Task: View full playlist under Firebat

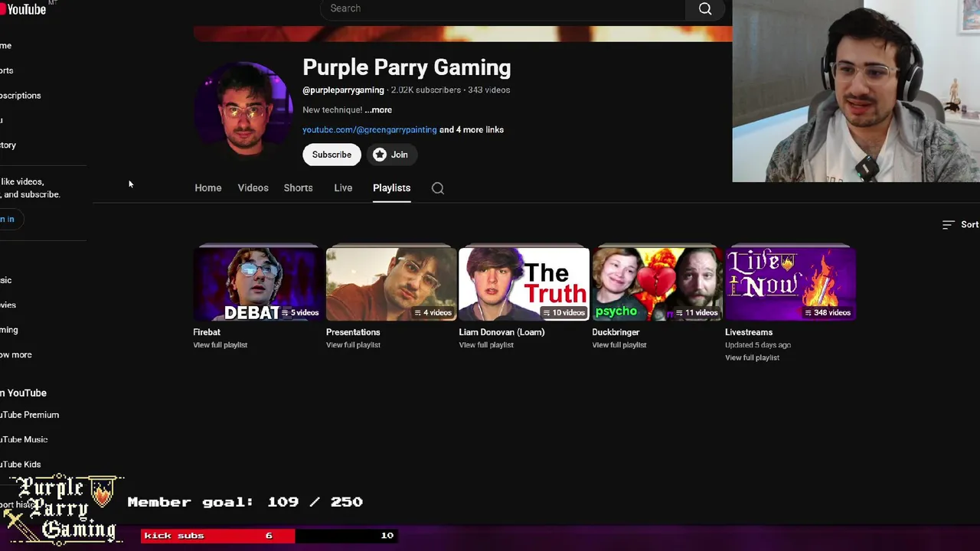Action: click(220, 345)
